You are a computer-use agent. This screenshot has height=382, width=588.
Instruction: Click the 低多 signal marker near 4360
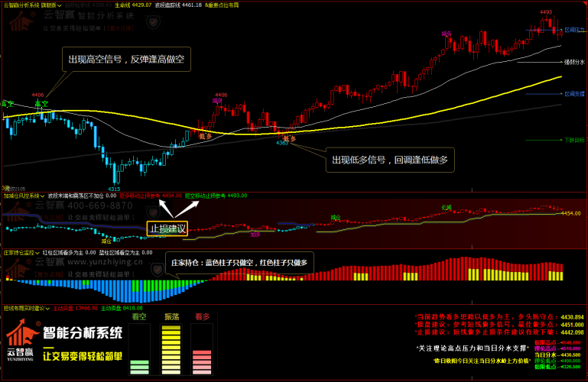click(289, 138)
